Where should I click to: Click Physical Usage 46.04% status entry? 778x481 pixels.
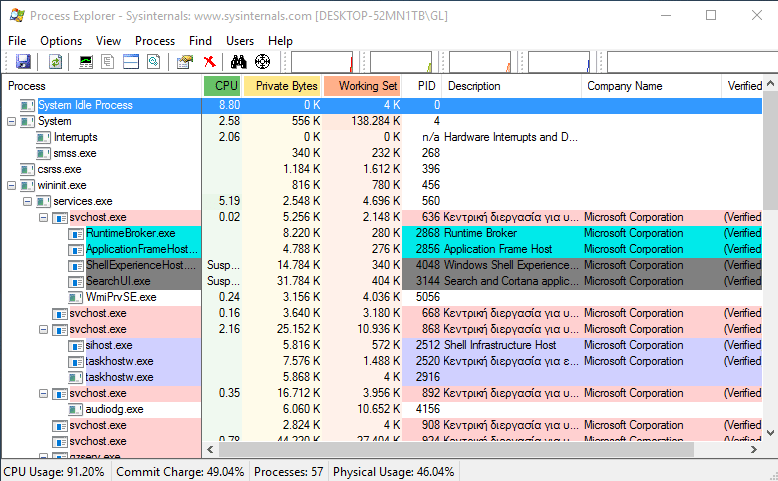click(393, 472)
